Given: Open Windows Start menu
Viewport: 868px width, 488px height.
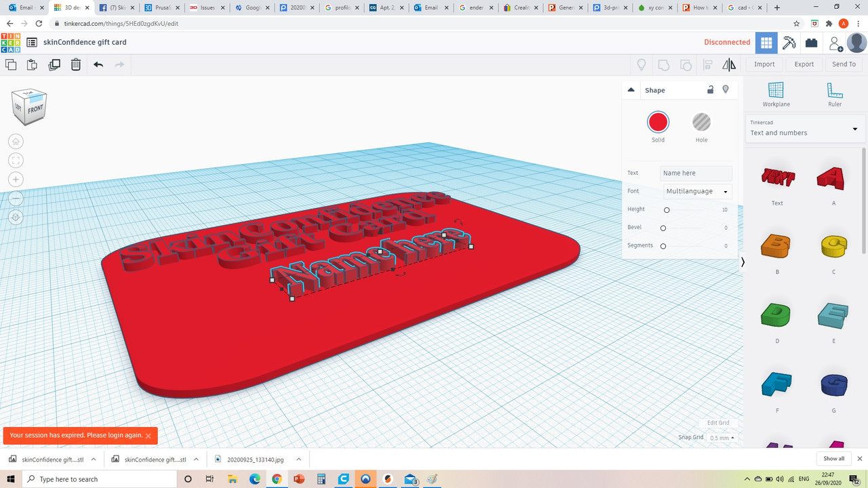Looking at the screenshot, I should (12, 479).
